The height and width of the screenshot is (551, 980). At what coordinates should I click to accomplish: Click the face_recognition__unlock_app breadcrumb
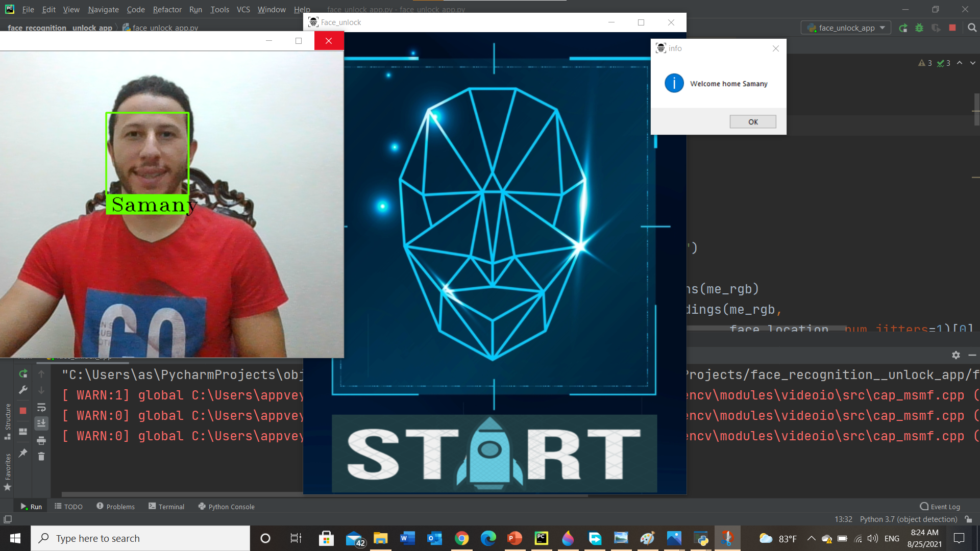point(60,28)
